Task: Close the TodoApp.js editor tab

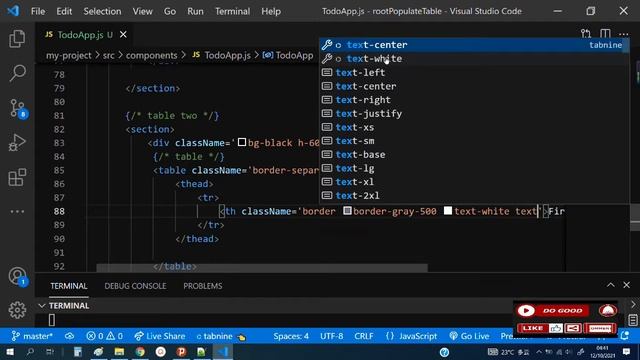Action: pyautogui.click(x=123, y=35)
